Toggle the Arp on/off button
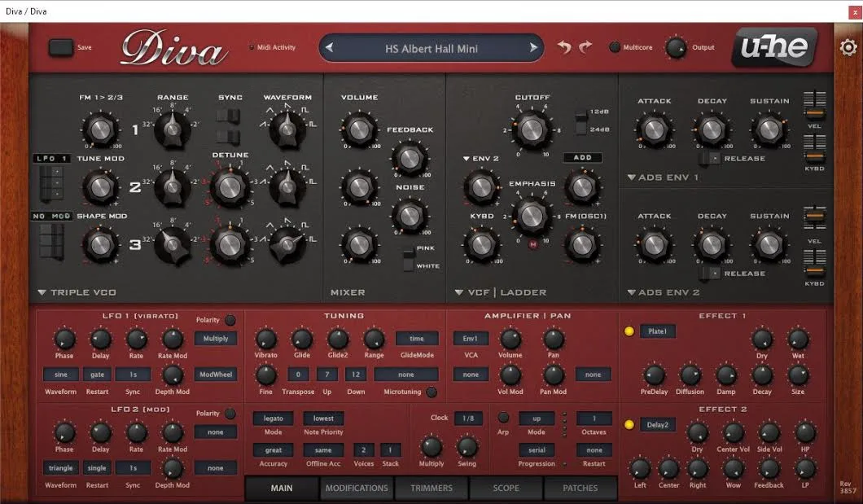 pyautogui.click(x=503, y=418)
